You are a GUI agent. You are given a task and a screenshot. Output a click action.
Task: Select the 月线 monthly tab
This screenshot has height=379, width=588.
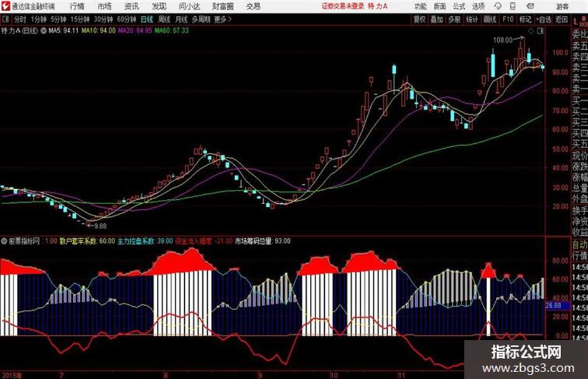182,19
